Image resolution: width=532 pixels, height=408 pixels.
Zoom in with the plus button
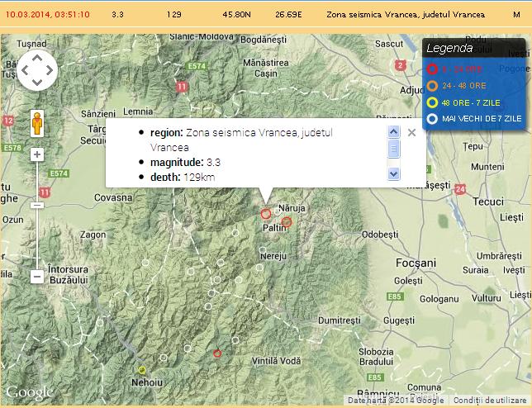coord(37,154)
